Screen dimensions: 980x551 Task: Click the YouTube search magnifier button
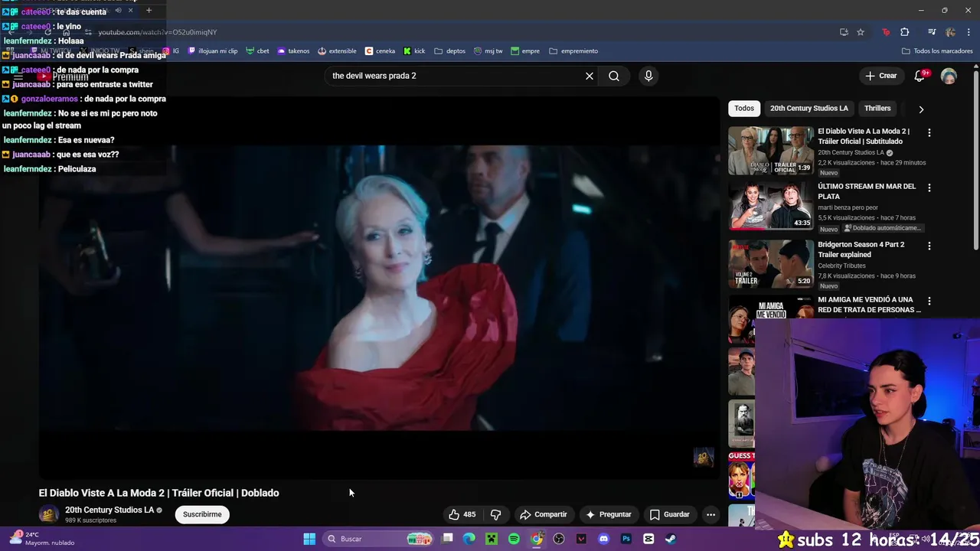614,76
